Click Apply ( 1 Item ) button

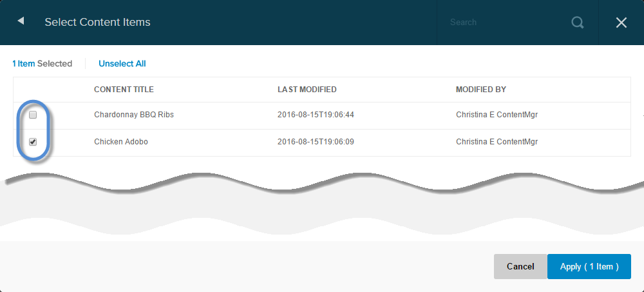(589, 266)
